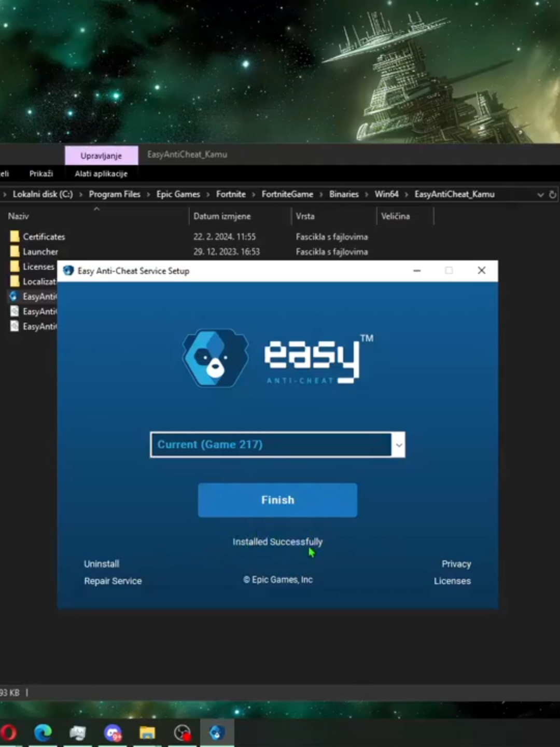Click Fascikla s fajlovima type for Certificates

[332, 237]
